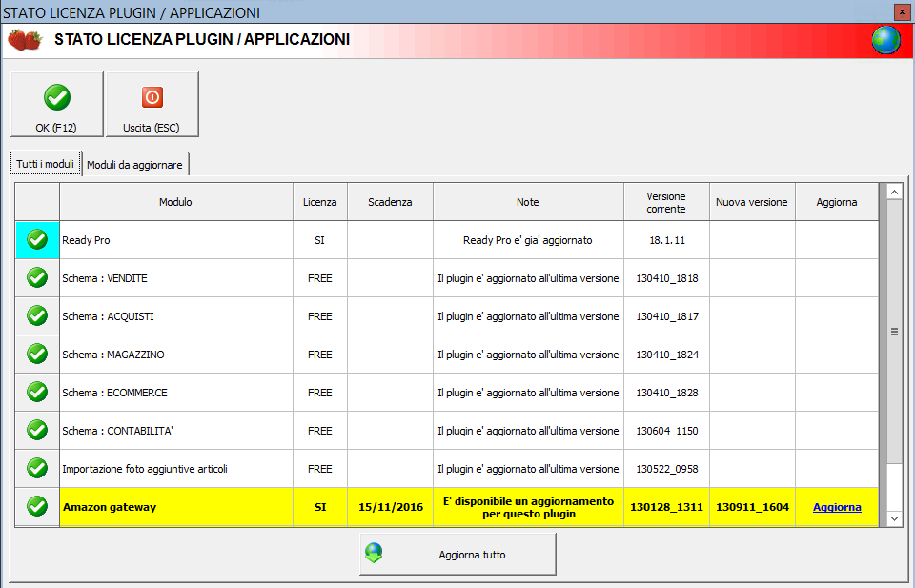Click the Licenza column header

point(320,202)
